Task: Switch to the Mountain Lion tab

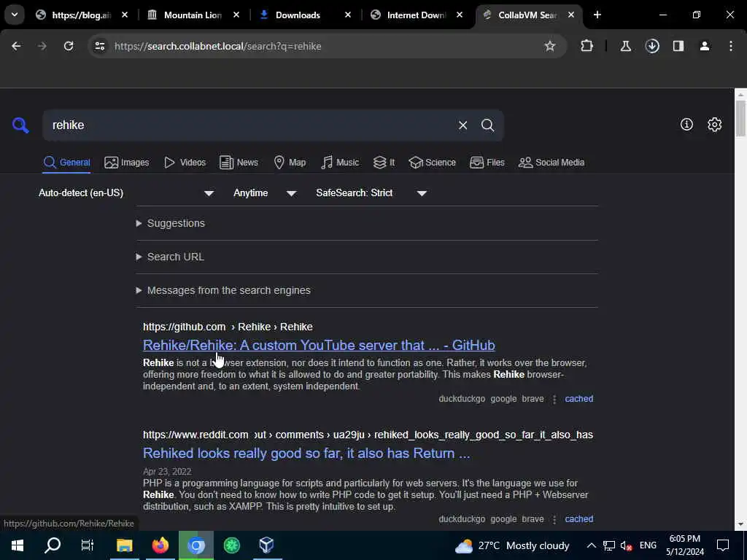Action: coord(193,15)
